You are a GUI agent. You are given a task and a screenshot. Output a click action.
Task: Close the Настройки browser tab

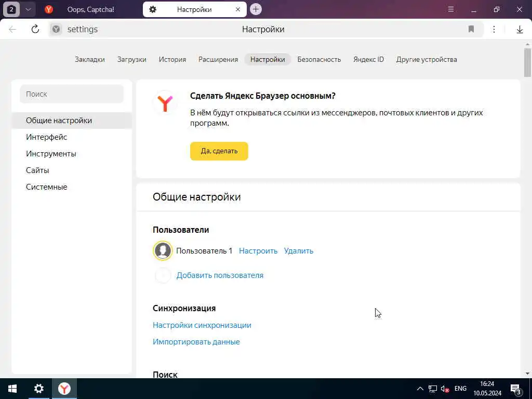pos(238,9)
